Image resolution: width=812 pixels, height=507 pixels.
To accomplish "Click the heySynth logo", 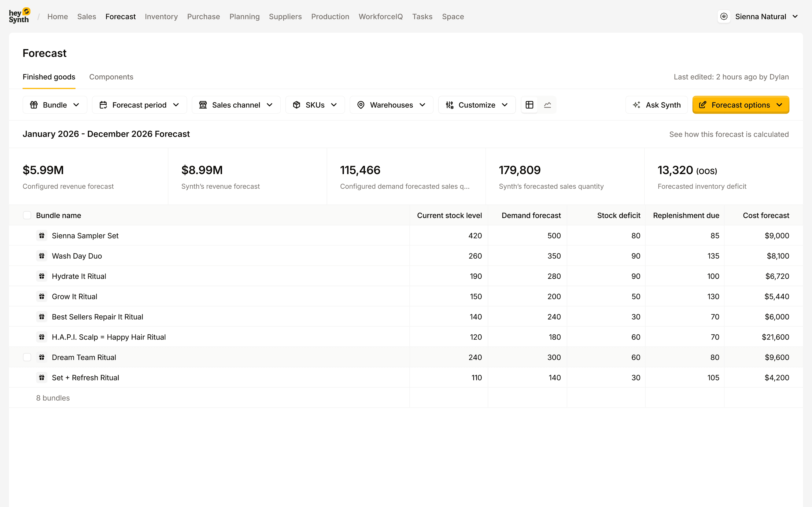I will click(19, 15).
